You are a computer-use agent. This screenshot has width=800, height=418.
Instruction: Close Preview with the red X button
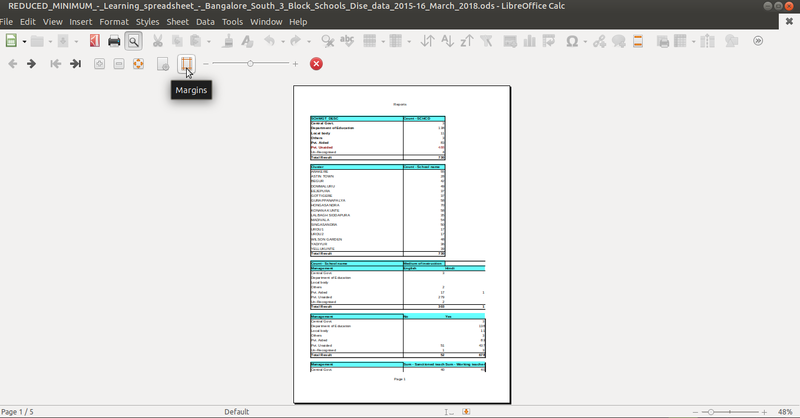pos(316,64)
